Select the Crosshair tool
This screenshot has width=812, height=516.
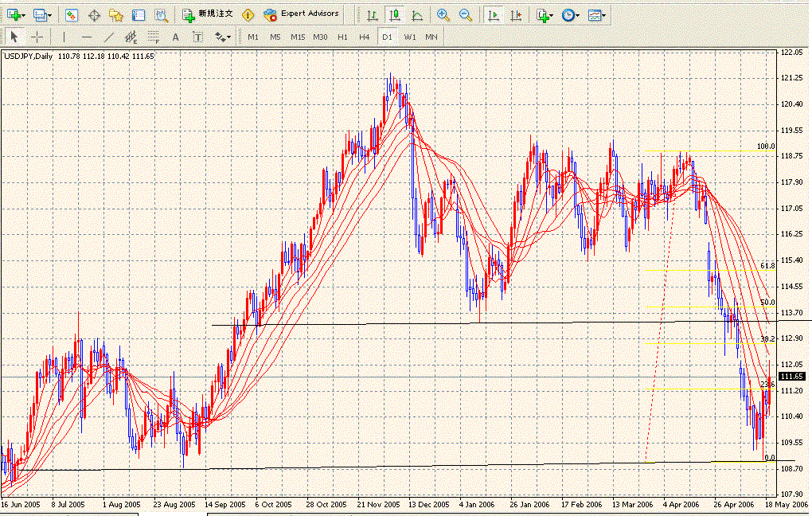coord(37,37)
